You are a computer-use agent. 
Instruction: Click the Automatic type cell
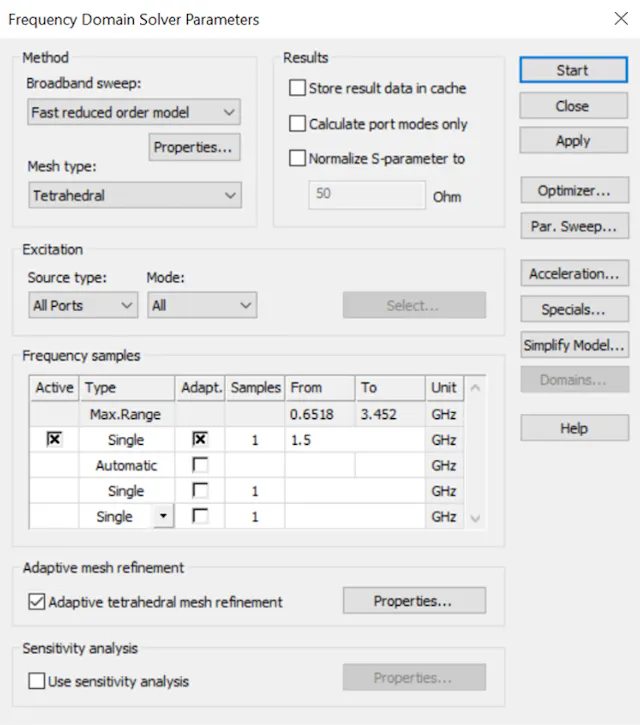126,465
